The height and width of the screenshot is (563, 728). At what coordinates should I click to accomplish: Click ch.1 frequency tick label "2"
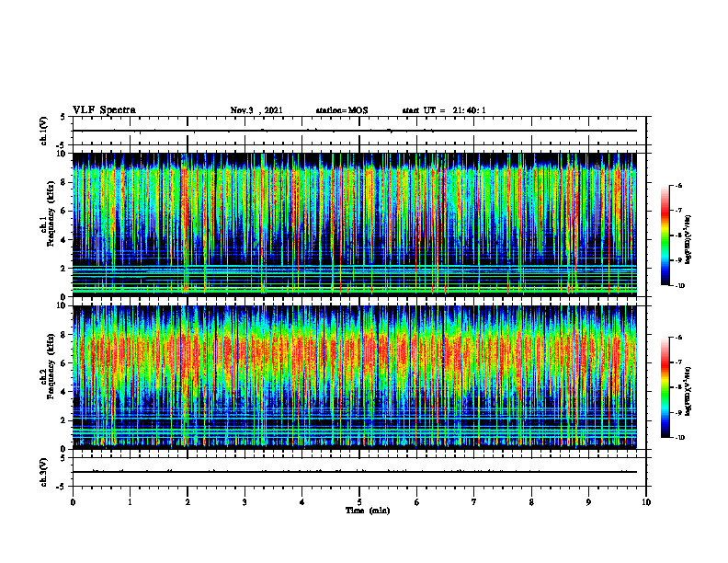pyautogui.click(x=63, y=269)
